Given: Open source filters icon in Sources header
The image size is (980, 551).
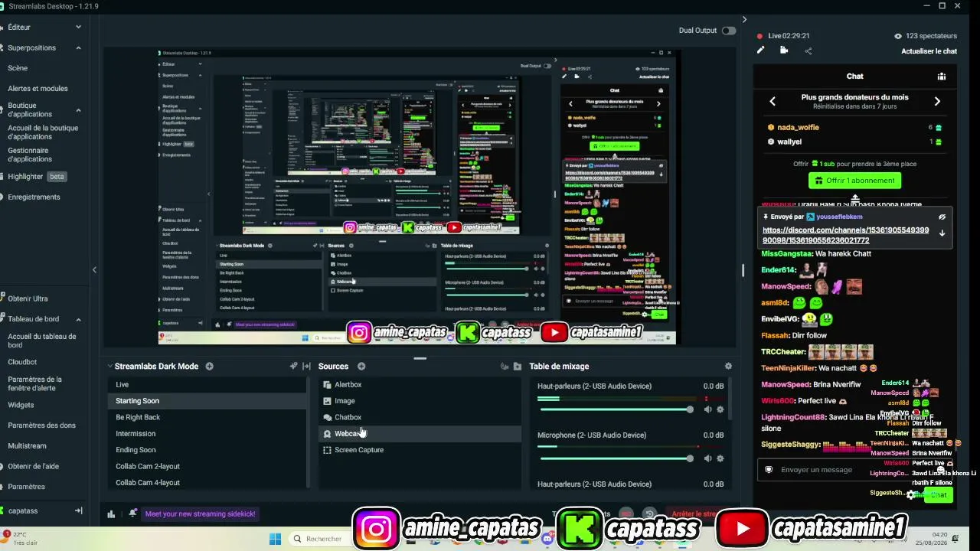Looking at the screenshot, I should (504, 367).
